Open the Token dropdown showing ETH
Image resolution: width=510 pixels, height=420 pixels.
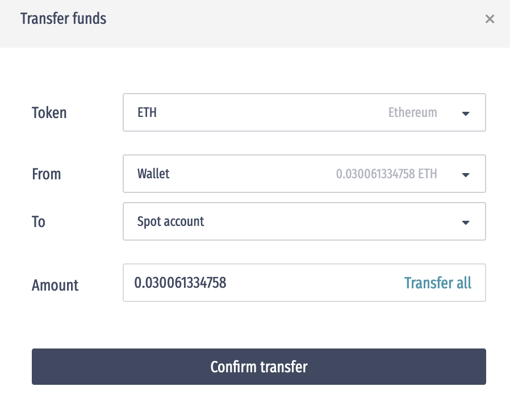point(304,112)
